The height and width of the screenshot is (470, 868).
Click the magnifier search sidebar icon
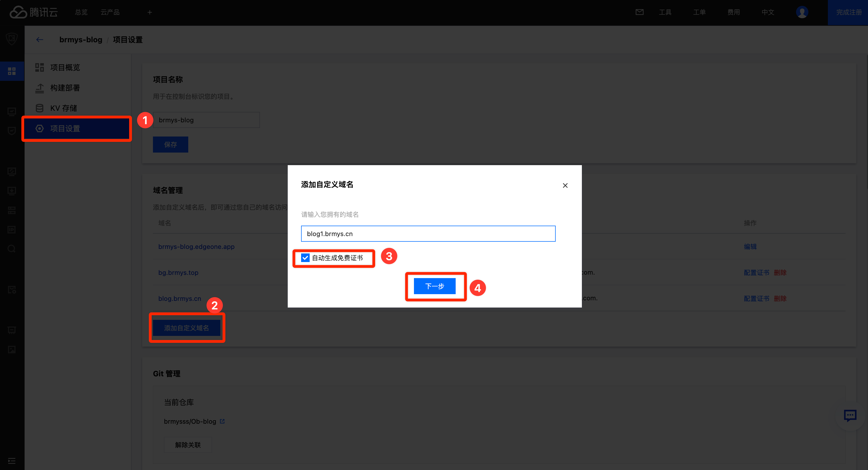(x=12, y=249)
